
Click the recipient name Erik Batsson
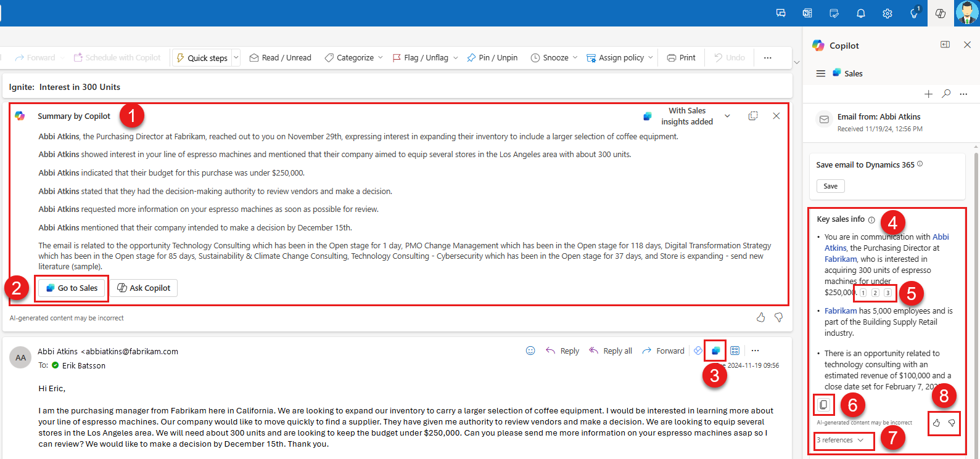(x=84, y=365)
